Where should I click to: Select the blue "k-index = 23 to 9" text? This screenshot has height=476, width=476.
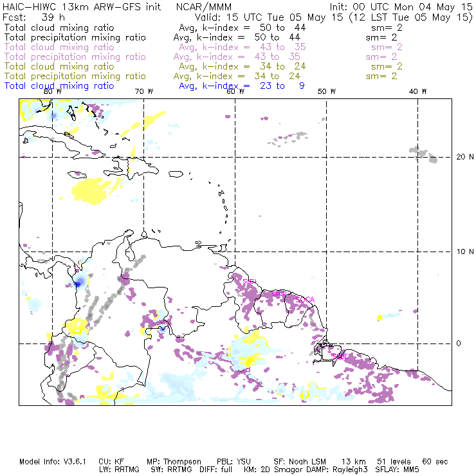(254, 86)
